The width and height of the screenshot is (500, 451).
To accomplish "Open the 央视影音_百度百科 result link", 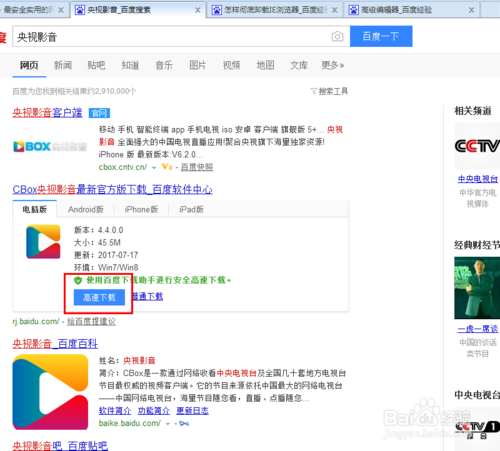I will click(55, 344).
